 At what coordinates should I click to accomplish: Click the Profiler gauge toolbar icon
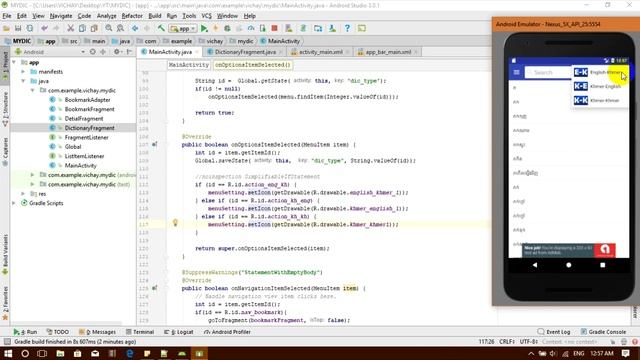coord(251,29)
